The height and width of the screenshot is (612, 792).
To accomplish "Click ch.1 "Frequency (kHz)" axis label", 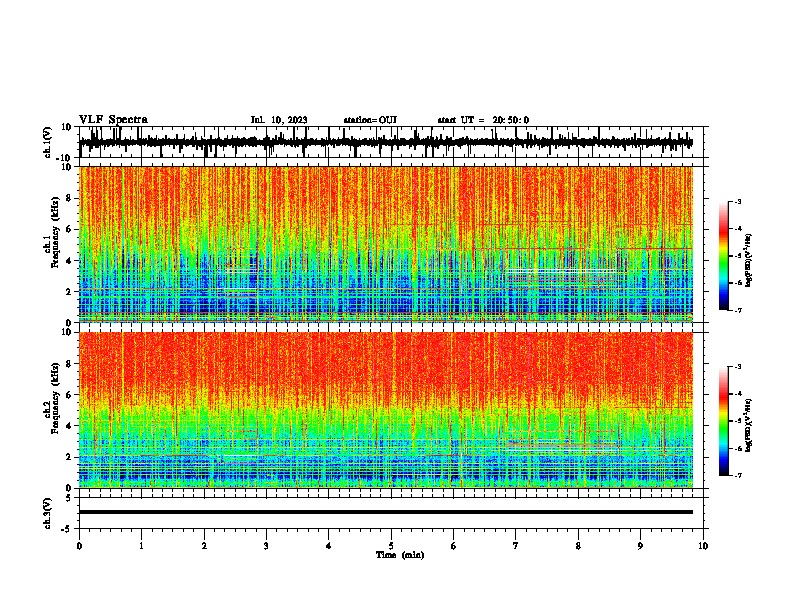I will 55,232.
